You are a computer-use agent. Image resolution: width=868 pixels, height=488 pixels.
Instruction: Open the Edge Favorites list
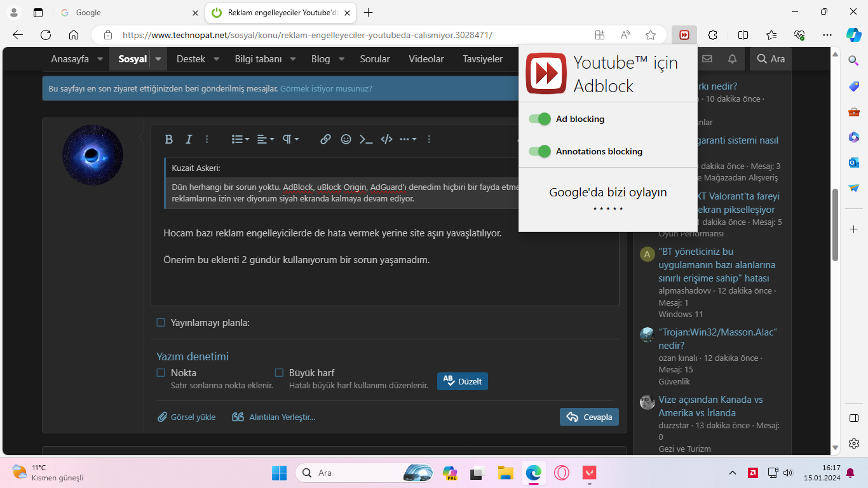tap(771, 35)
